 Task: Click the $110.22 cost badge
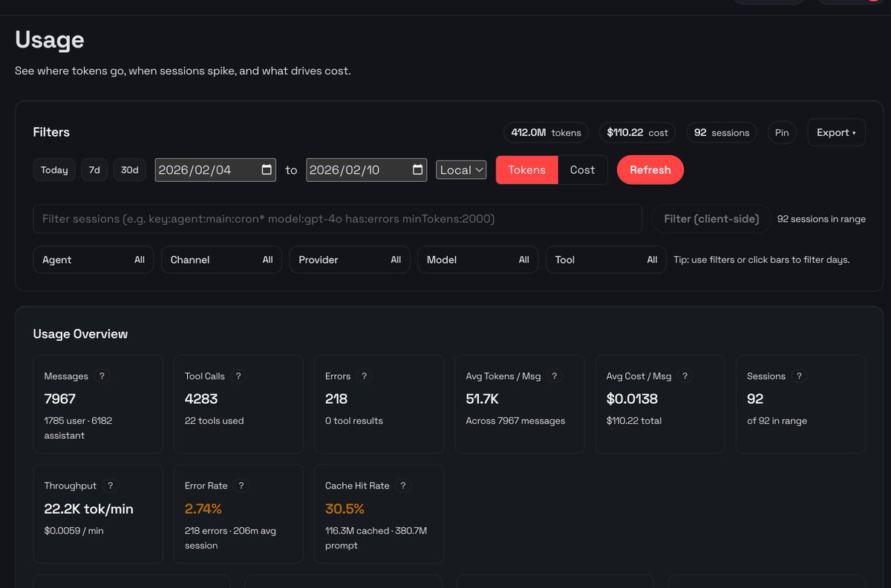coord(638,133)
